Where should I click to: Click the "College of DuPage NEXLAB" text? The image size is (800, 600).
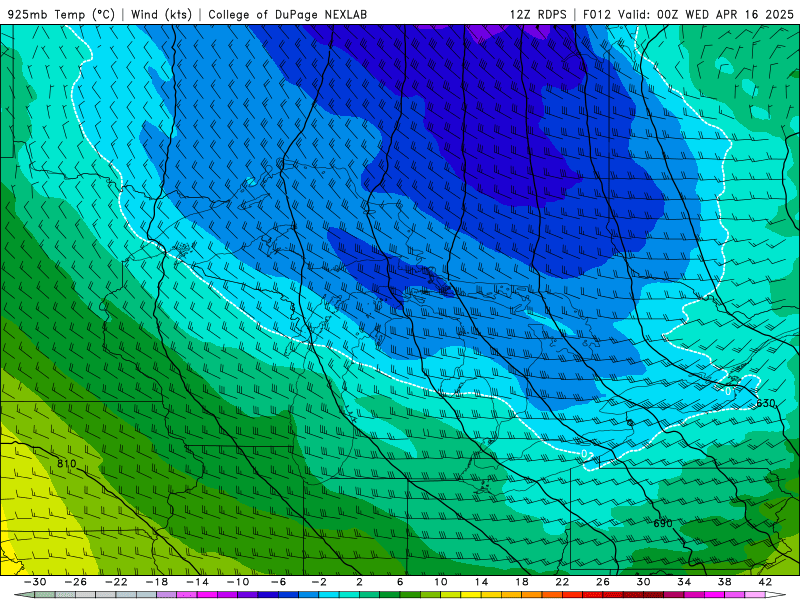point(287,14)
